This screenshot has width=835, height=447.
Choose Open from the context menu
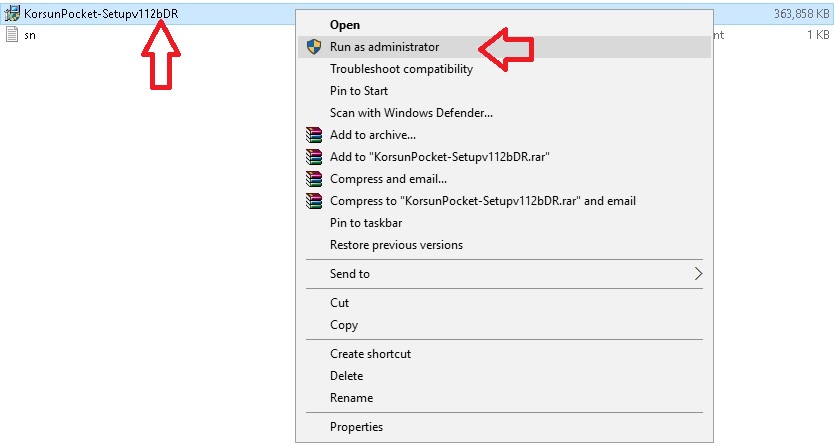click(x=345, y=25)
